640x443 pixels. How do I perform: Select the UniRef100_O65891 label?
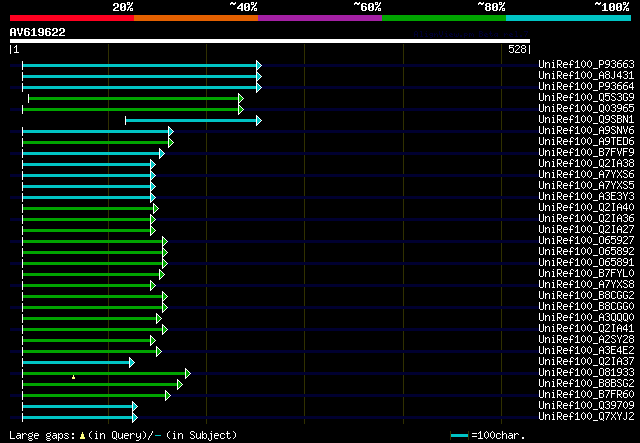coord(586,263)
